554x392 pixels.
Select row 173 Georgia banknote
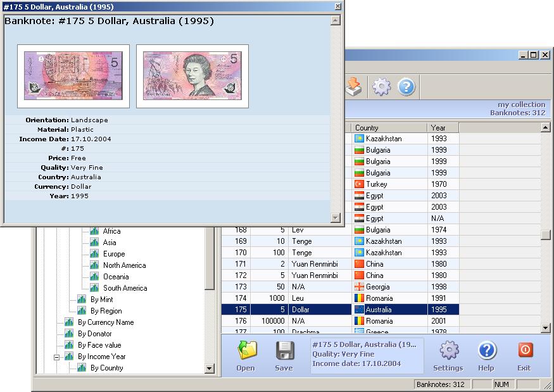(340, 287)
